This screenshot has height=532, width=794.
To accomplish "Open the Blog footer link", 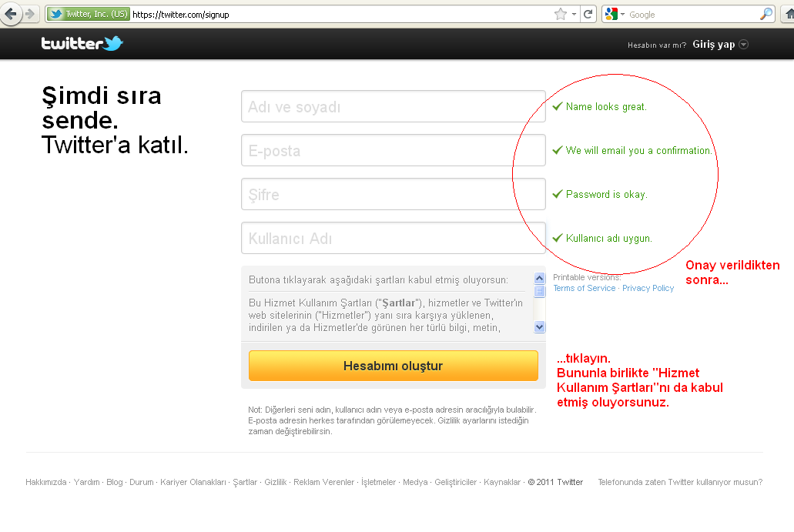I will (114, 482).
